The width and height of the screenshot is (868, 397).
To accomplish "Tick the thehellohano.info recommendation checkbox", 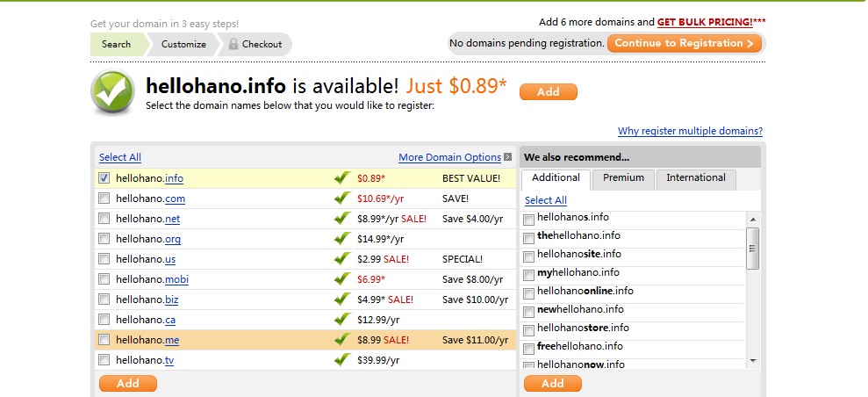I will point(528,238).
